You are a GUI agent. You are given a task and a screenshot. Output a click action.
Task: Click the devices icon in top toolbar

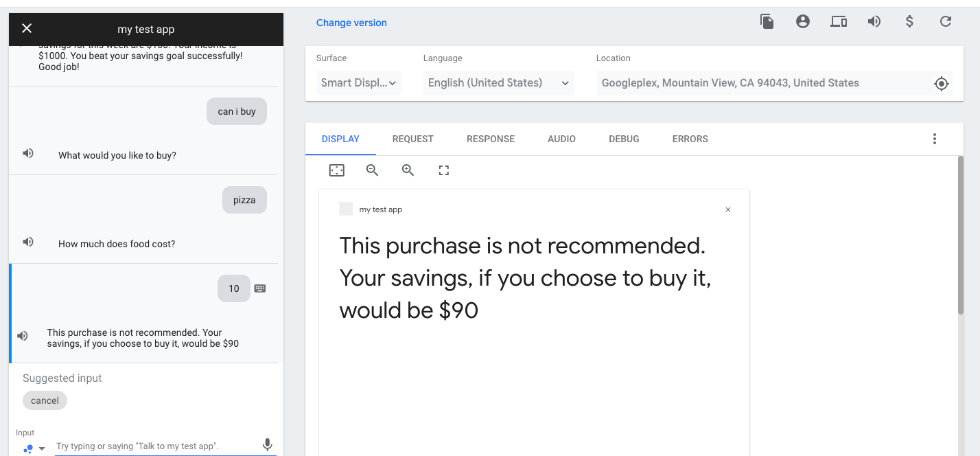point(839,21)
